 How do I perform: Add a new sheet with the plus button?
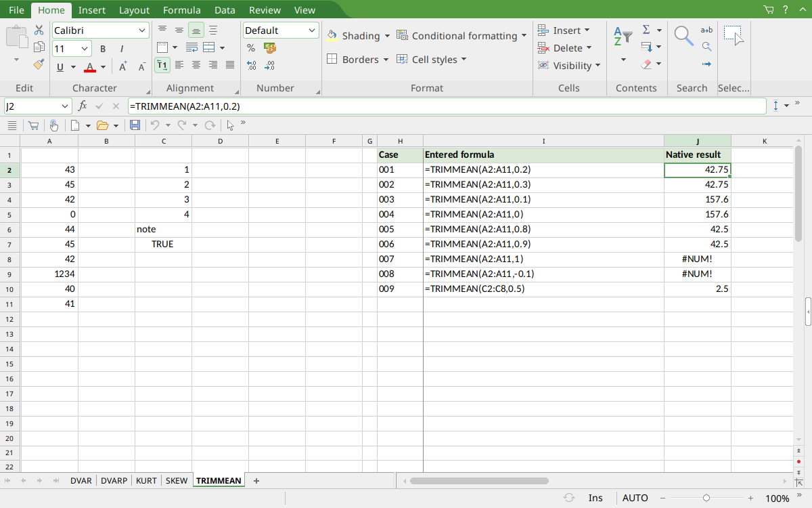(256, 480)
